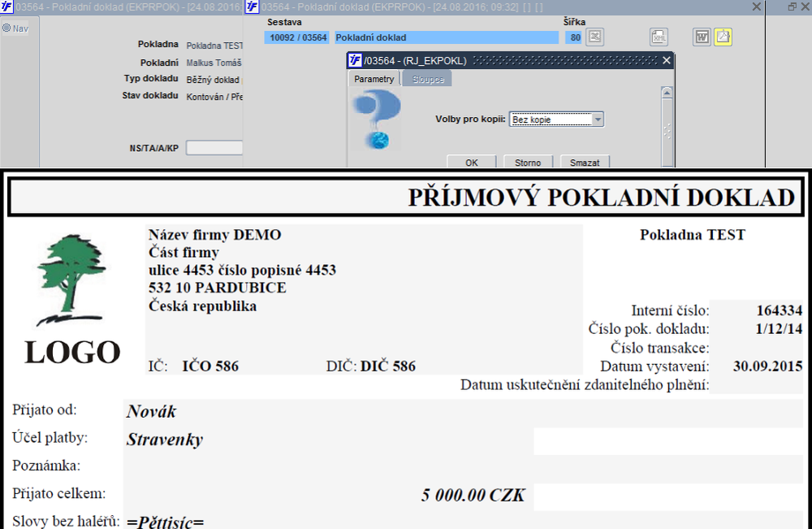Close the RJ_EKPOKL dialog

point(667,61)
